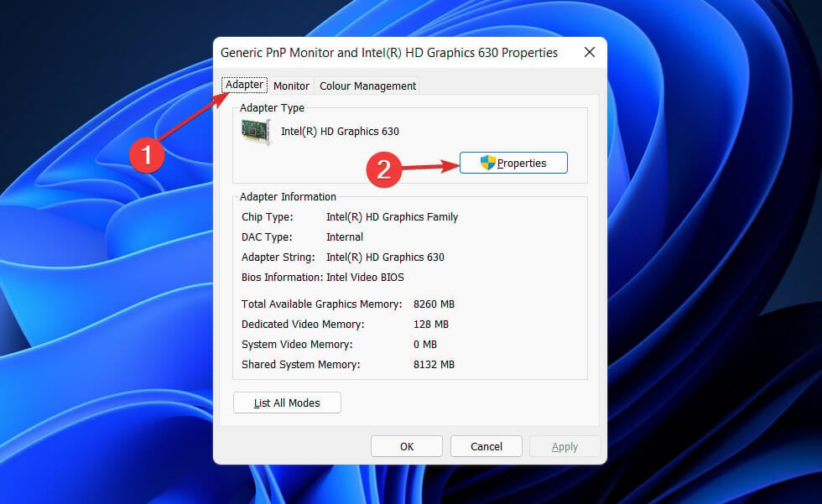Click the graphics card icon
The height and width of the screenshot is (504, 822).
tap(257, 131)
